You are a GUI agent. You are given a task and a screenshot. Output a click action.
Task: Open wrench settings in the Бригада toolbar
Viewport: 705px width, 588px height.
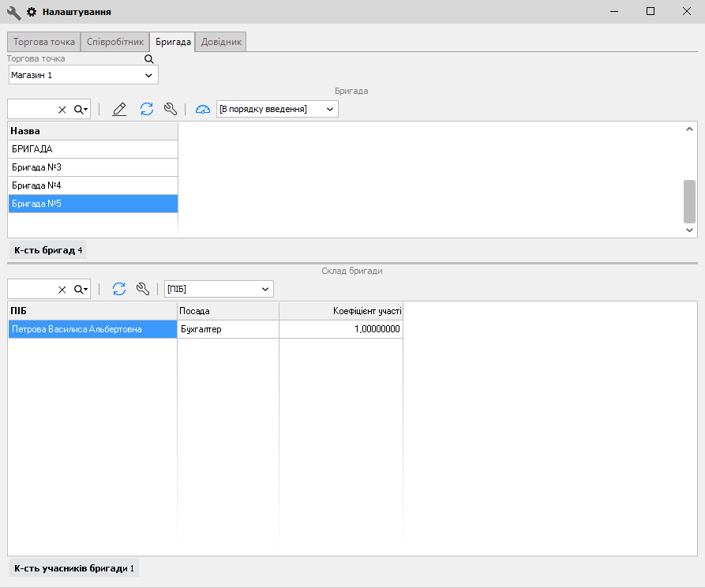tap(170, 109)
